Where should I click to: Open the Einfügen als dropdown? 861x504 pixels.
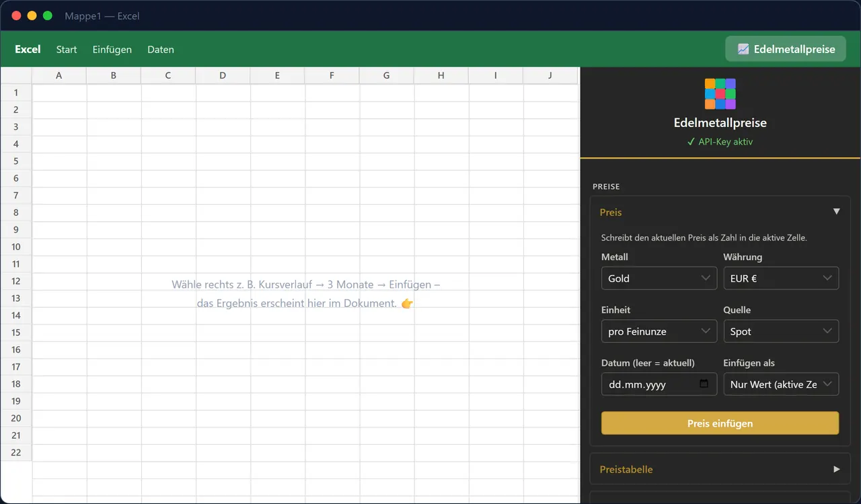pyautogui.click(x=781, y=384)
